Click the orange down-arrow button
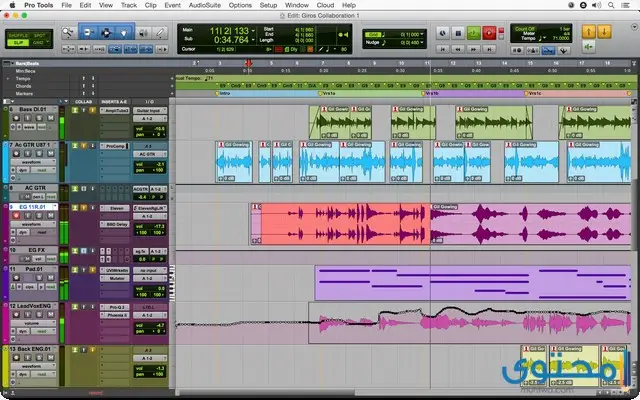The height and width of the screenshot is (400, 640). [604, 31]
